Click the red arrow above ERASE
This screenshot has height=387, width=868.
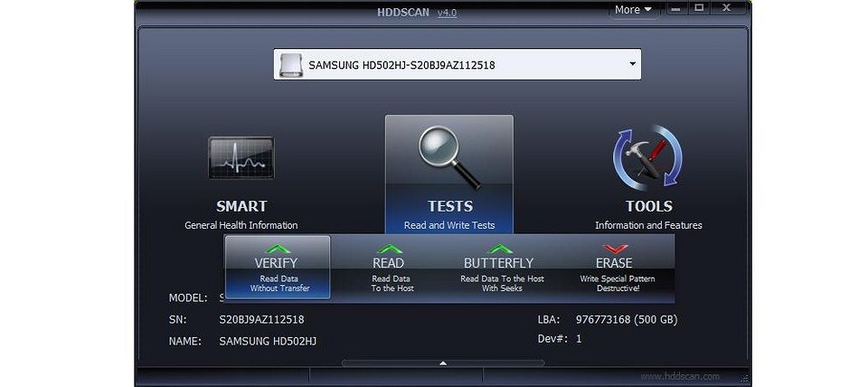[616, 250]
